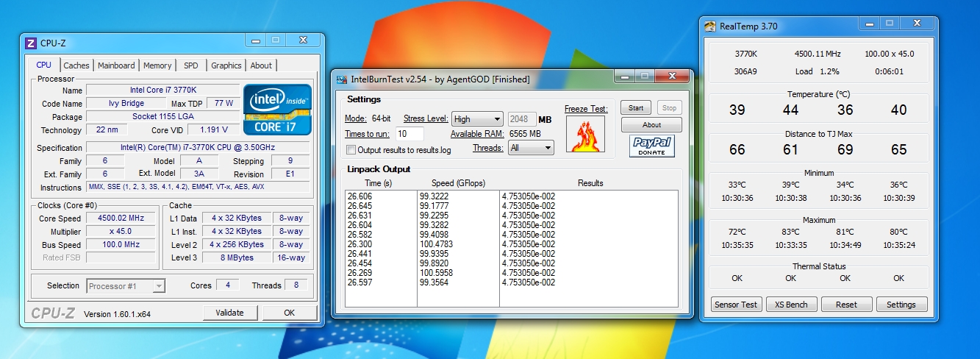Click the Stop button in IntelBurnTest
This screenshot has width=980, height=359.
pyautogui.click(x=669, y=108)
